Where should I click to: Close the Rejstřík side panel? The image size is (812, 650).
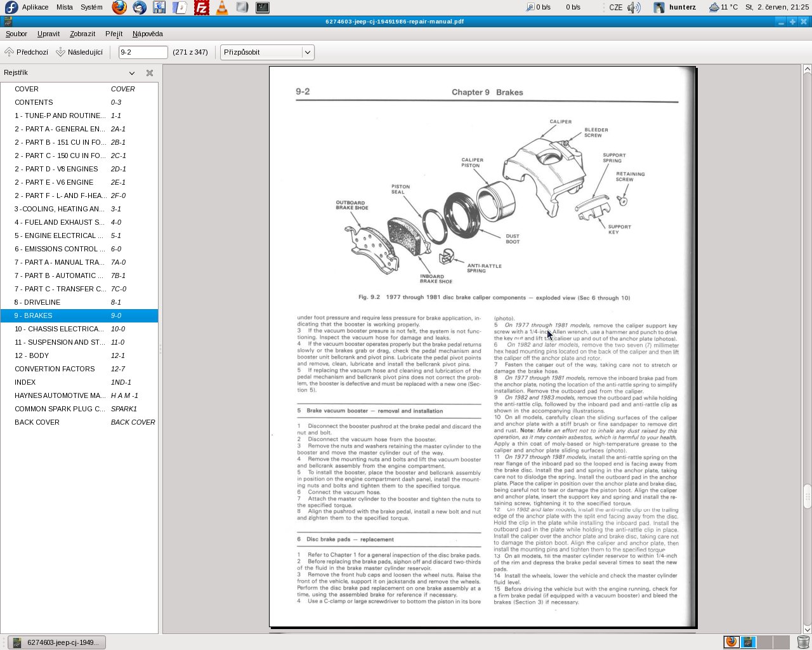click(150, 73)
